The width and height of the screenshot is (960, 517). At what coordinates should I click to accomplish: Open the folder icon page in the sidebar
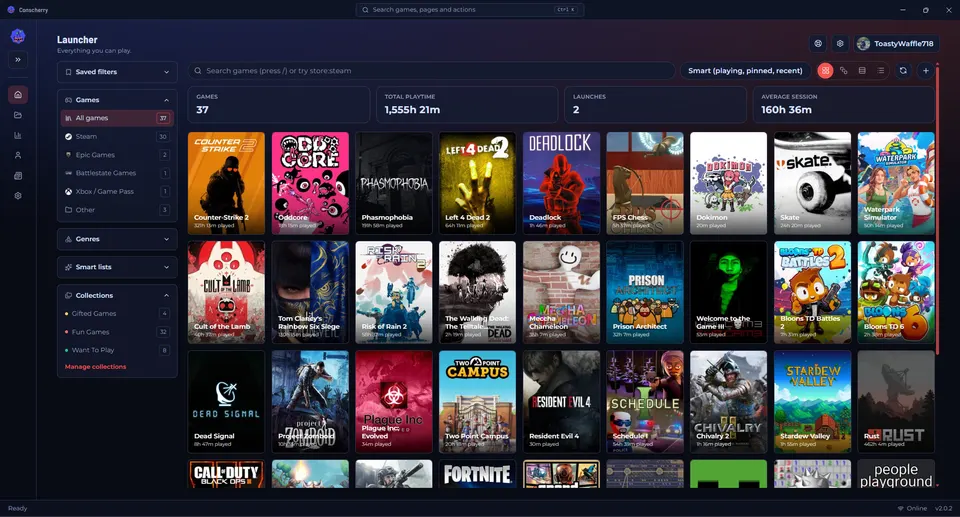click(18, 115)
